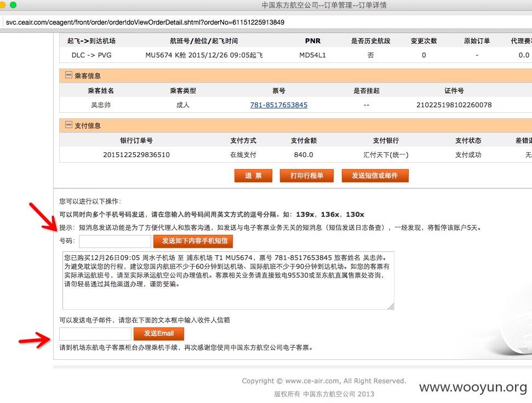The width and height of the screenshot is (532, 403).
Task: Click the PNR column header
Action: (312, 41)
